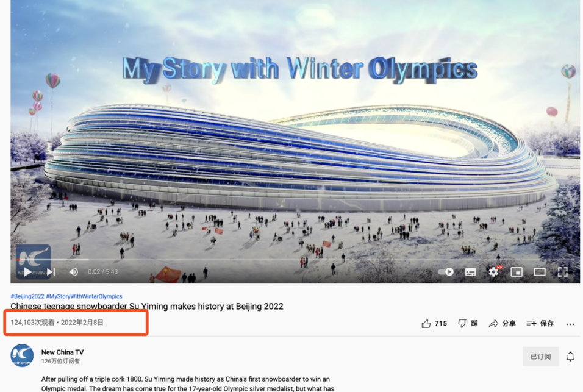Enter fullscreen mode
The image size is (583, 392).
(562, 272)
